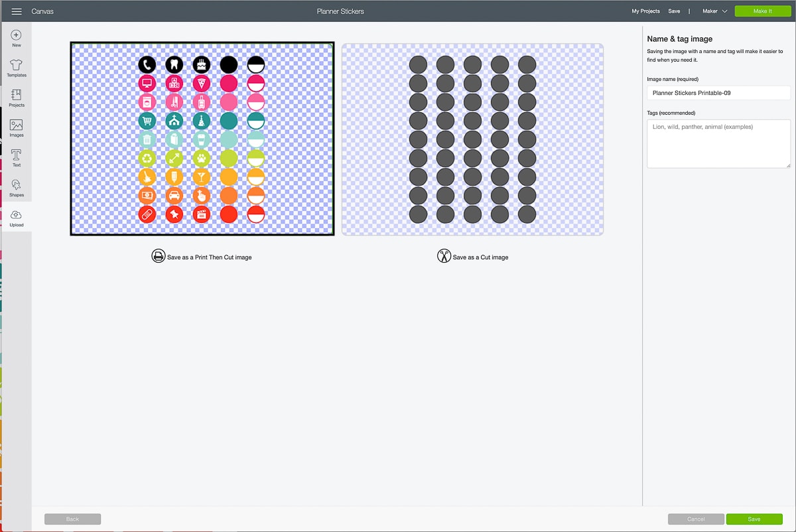Open the Images sidebar icon
This screenshot has width=796, height=532.
pos(17,125)
